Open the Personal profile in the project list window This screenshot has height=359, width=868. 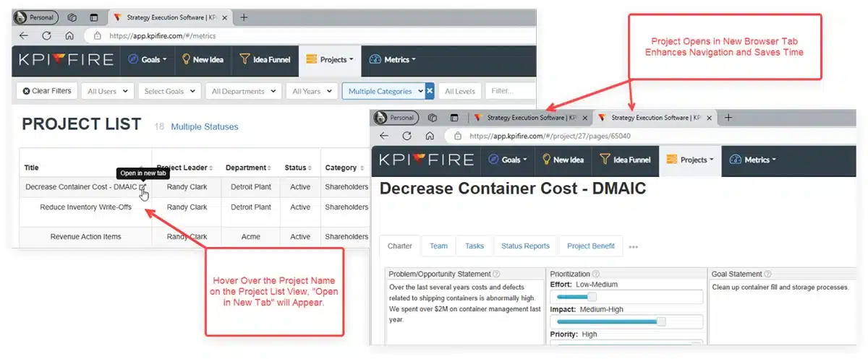37,17
